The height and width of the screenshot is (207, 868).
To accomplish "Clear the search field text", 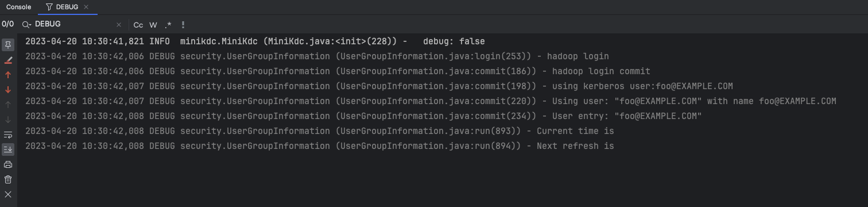I will [119, 25].
